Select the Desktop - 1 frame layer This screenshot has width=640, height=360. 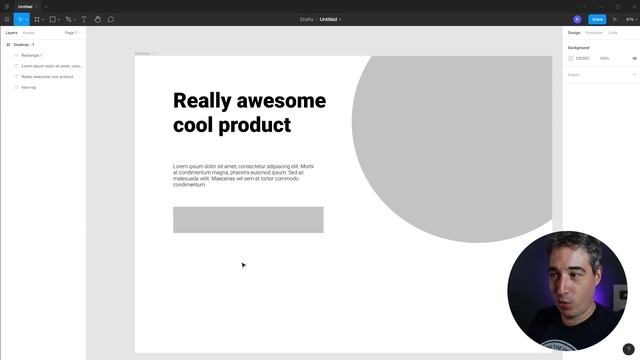pyautogui.click(x=24, y=44)
